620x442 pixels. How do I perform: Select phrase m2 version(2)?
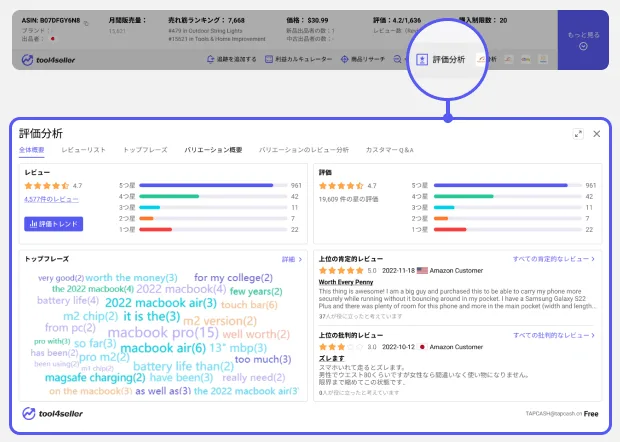(x=220, y=321)
